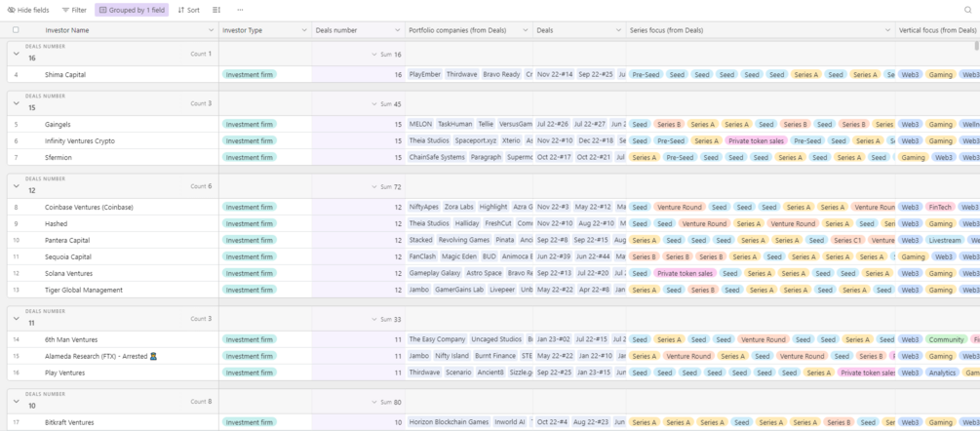Select the Play Ventures cell
This screenshot has height=431, width=980.
[x=65, y=372]
